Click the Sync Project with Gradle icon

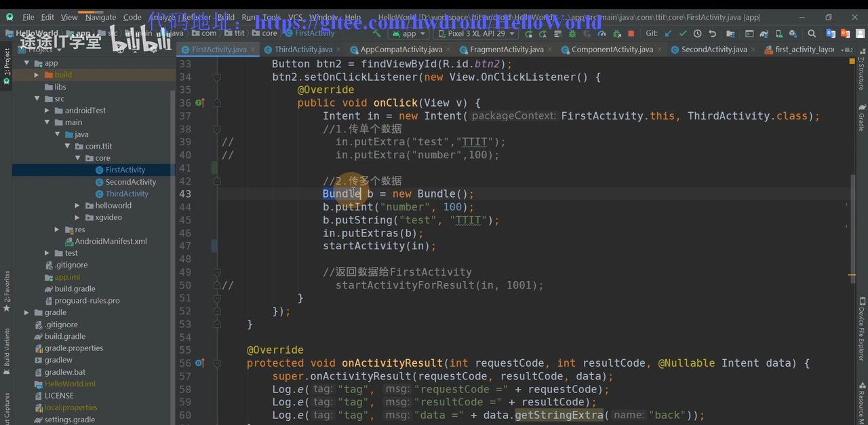[x=764, y=33]
